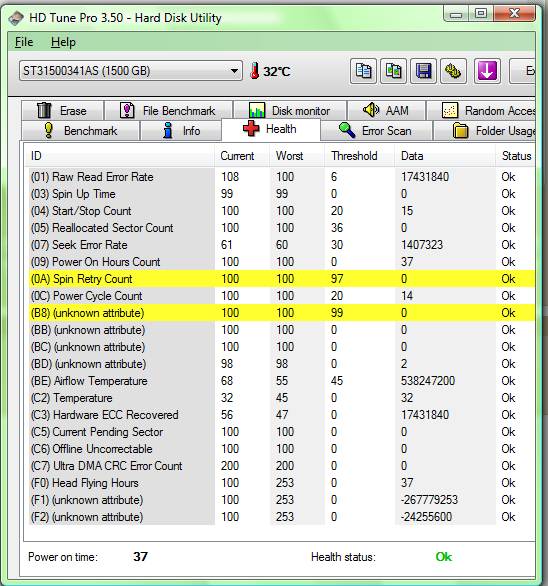Open the File menu
This screenshot has height=586, width=548.
[24, 42]
